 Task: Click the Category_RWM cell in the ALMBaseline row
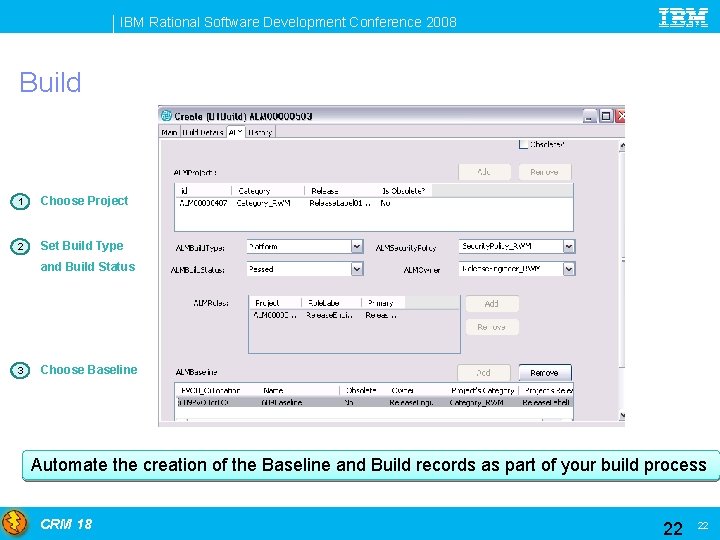coord(476,403)
